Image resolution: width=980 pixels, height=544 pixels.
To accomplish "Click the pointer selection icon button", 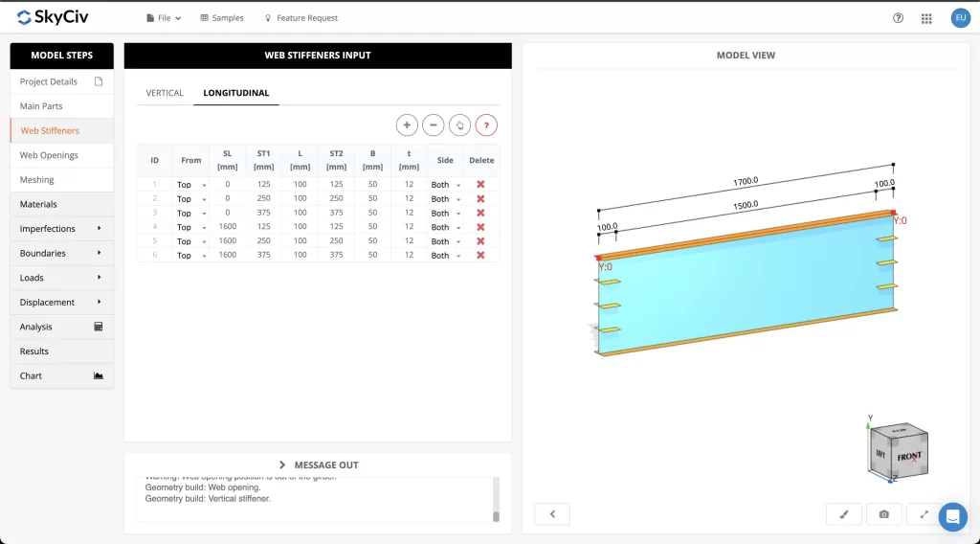I will [x=459, y=125].
